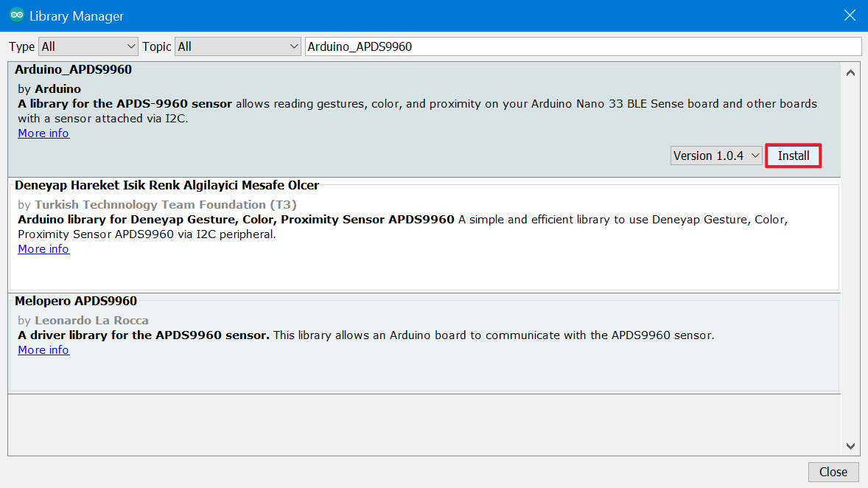The width and height of the screenshot is (868, 488).
Task: Install the Arduino_APDS9960 library
Action: point(794,156)
